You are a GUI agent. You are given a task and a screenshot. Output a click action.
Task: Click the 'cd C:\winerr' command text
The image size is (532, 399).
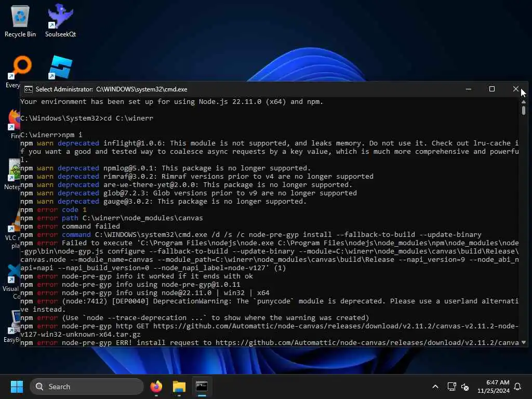128,118
